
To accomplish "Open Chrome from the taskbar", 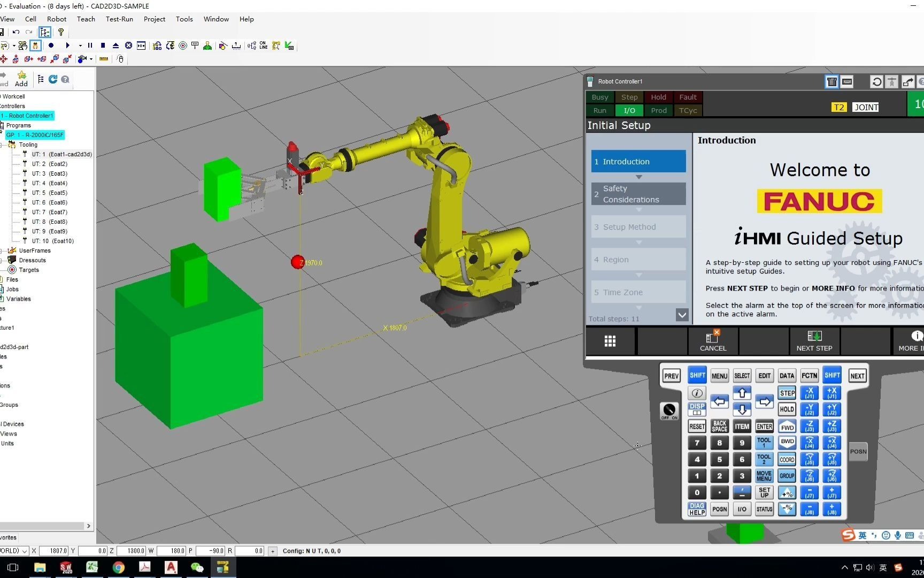I will [118, 567].
